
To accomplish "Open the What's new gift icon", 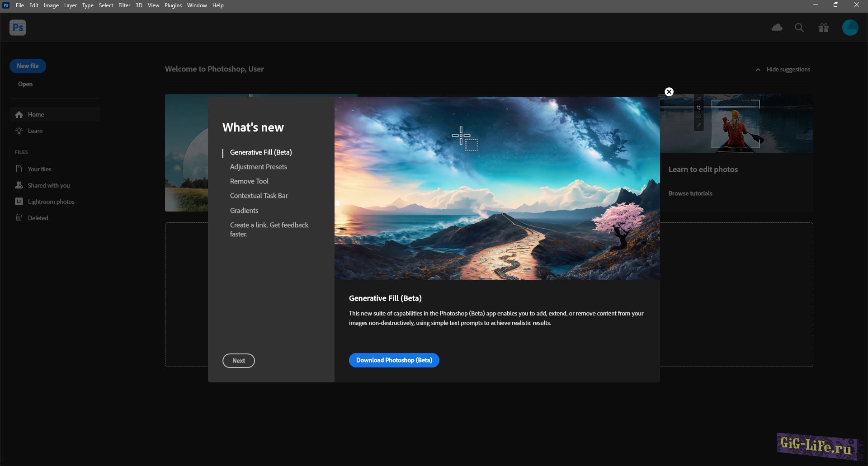I will point(823,28).
